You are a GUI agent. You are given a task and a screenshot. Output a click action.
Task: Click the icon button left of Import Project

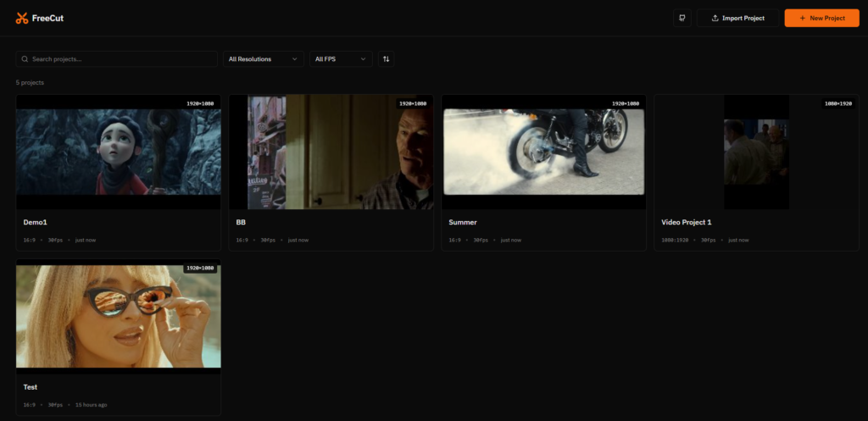coord(682,18)
